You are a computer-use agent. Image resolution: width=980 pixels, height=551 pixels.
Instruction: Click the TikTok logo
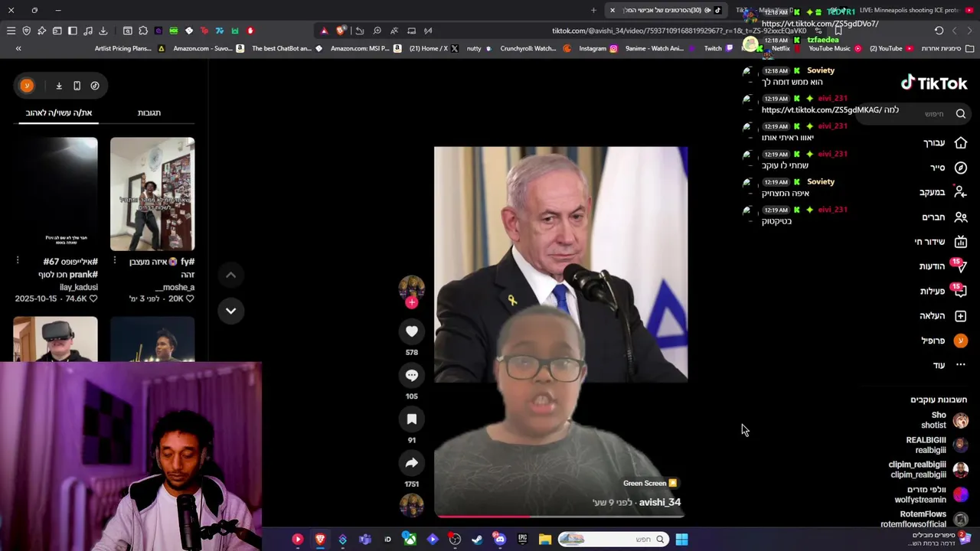[933, 83]
